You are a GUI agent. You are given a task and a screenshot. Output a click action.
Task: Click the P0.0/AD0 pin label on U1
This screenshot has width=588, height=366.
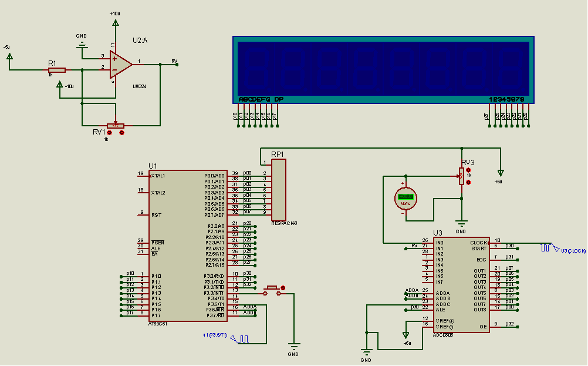tap(214, 176)
